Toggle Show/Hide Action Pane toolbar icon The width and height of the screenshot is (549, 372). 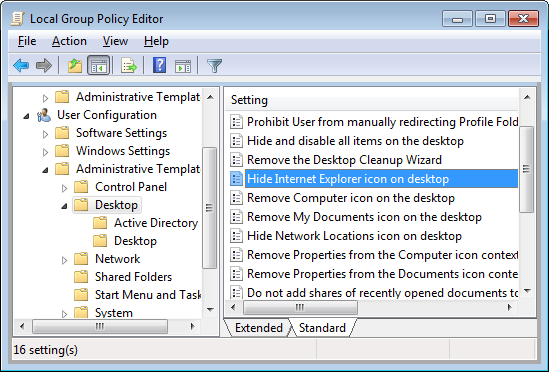(x=183, y=66)
